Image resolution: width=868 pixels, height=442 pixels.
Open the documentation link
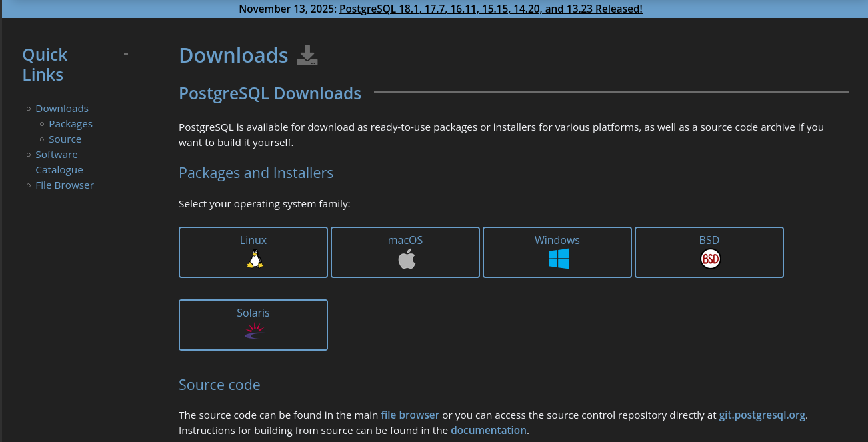click(489, 430)
